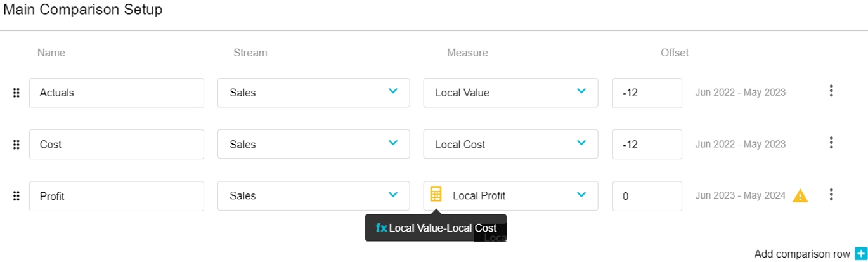Click the calculator icon beside Local Profit
This screenshot has height=262, width=868.
(x=436, y=194)
